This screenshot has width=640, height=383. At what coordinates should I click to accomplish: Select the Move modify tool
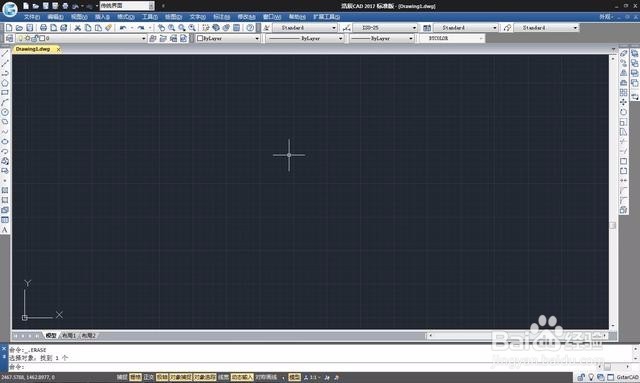point(623,102)
